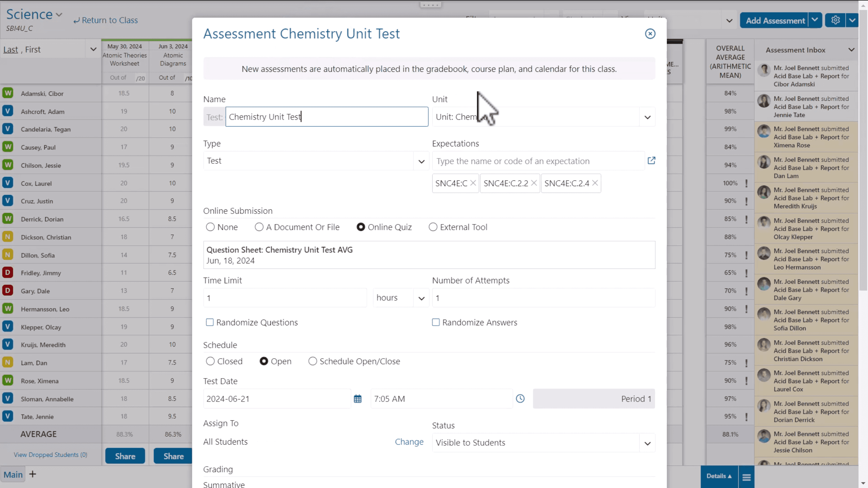Open the Test Date calendar picker

click(358, 399)
